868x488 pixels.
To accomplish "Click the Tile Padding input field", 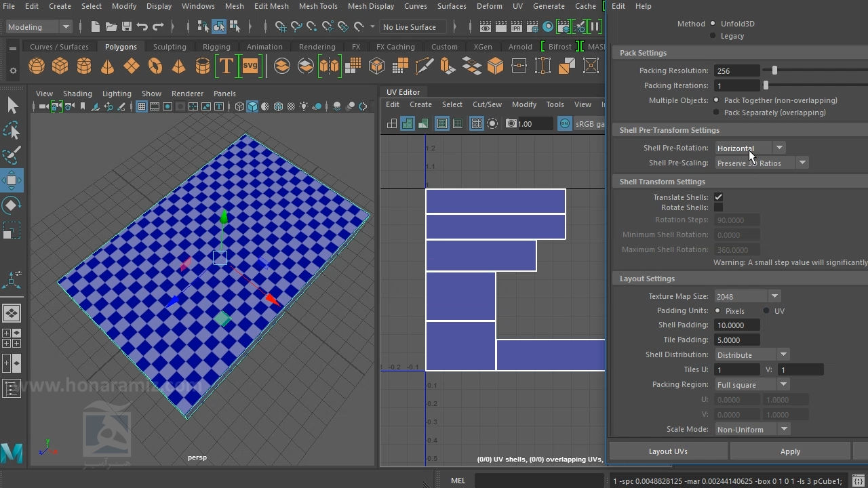I will pyautogui.click(x=738, y=340).
